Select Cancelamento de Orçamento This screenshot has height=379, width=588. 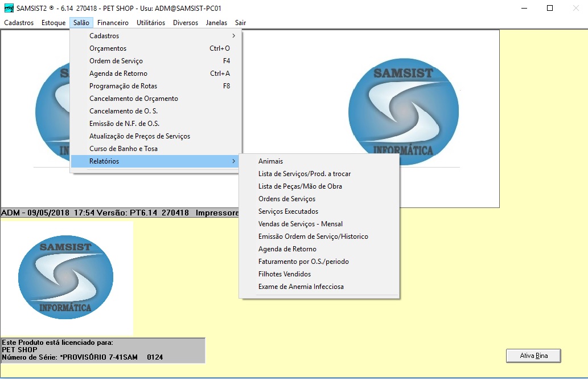(154, 99)
